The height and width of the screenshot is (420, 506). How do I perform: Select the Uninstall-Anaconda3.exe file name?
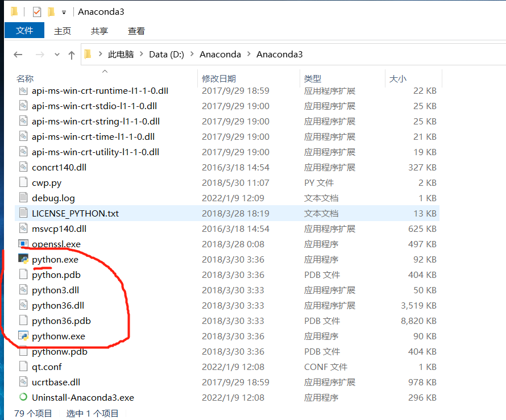point(83,397)
